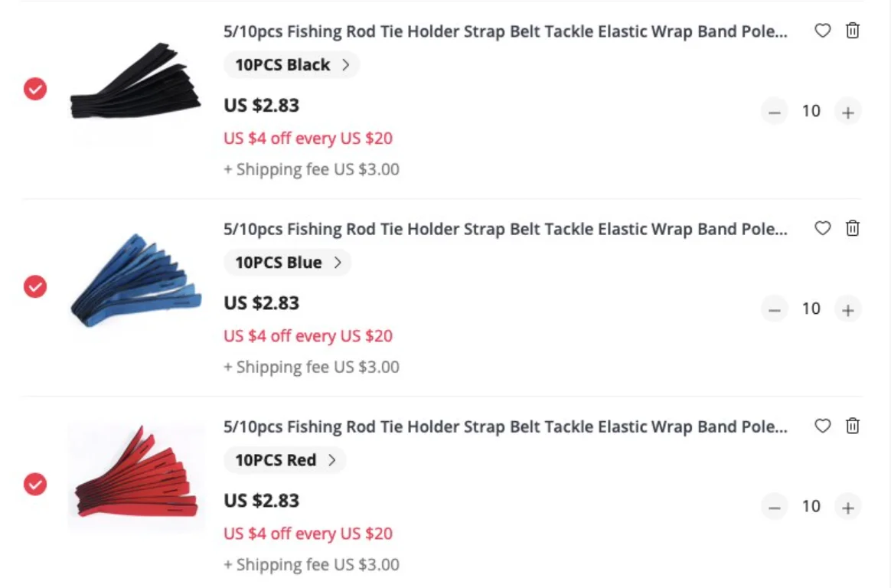
Task: Change the 10PCS Blue variant option
Action: pos(287,263)
